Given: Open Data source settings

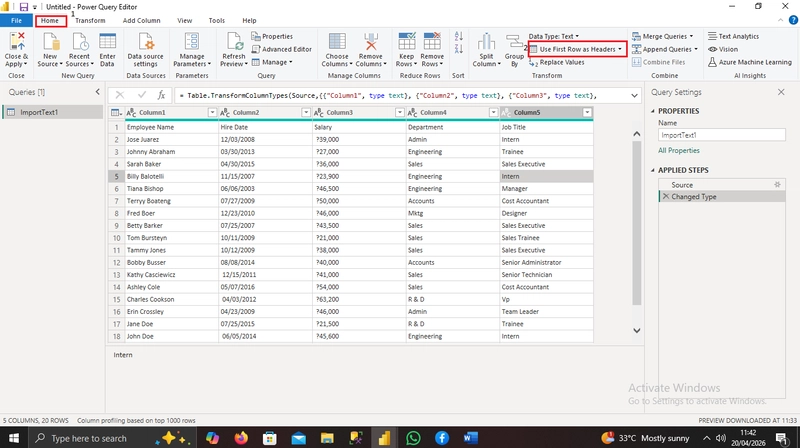Looking at the screenshot, I should click(x=145, y=42).
